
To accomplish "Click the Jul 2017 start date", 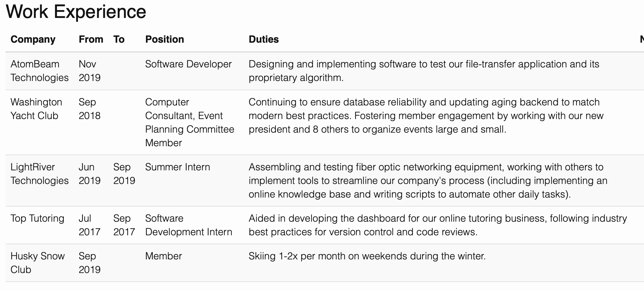I will pyautogui.click(x=89, y=225).
